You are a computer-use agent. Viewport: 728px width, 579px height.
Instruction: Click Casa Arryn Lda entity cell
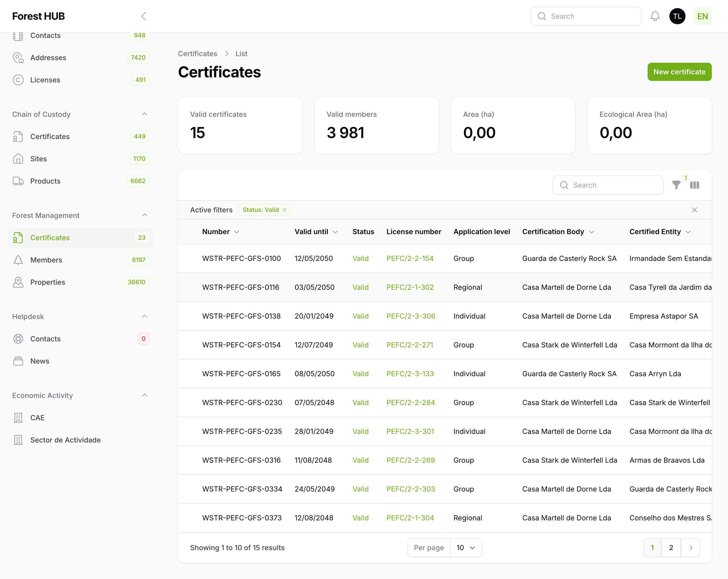pyautogui.click(x=655, y=374)
